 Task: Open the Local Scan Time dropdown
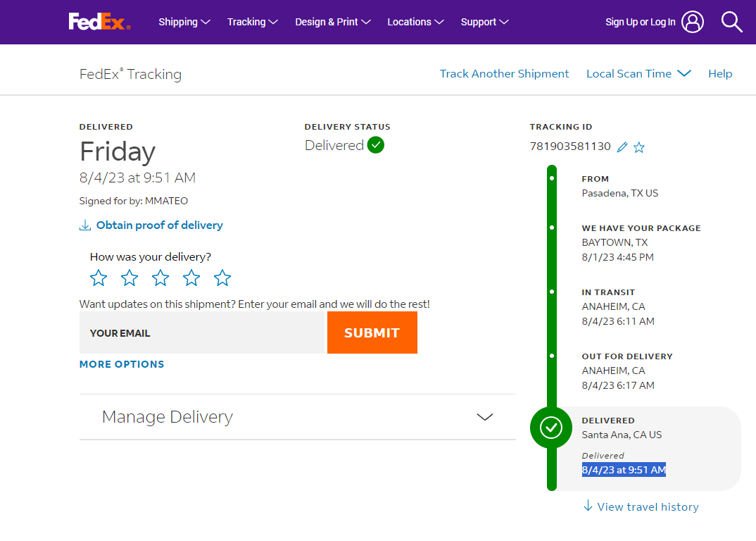pyautogui.click(x=638, y=74)
